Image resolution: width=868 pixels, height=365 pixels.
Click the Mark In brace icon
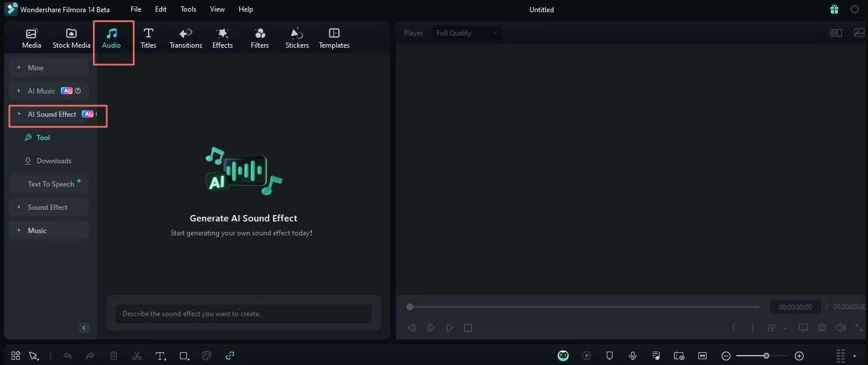733,328
